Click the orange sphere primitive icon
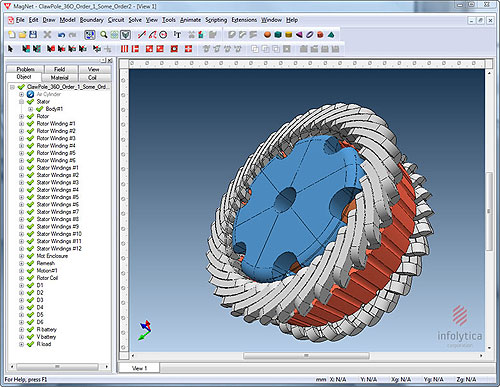This screenshot has height=387, width=500. tap(267, 35)
